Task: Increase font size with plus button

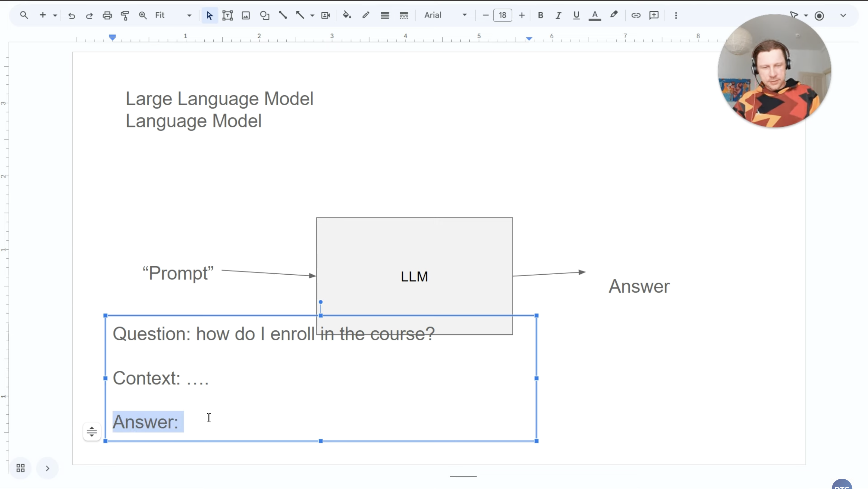Action: [x=522, y=15]
